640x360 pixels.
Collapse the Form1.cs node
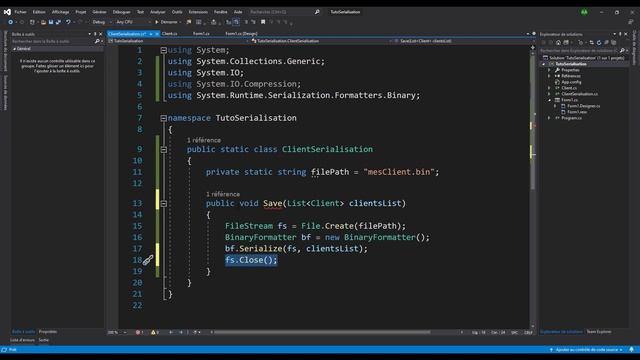(x=549, y=100)
